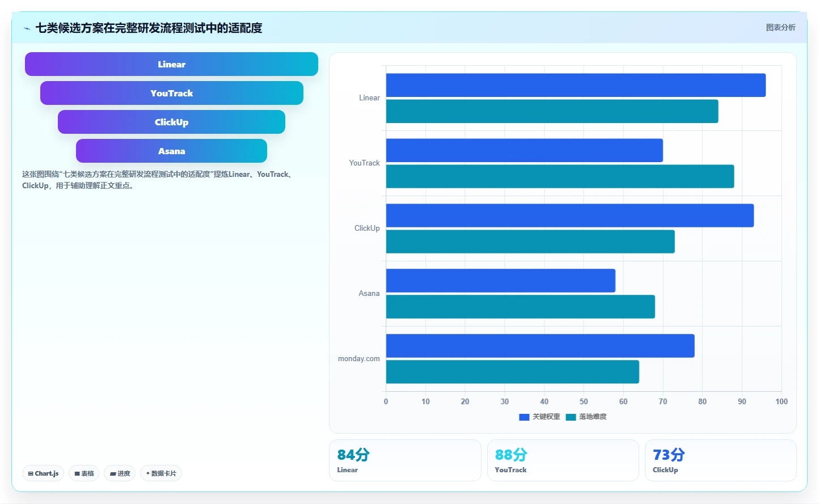Image resolution: width=819 pixels, height=504 pixels.
Task: Click YouTrack's blue 关键权重 bar
Action: coord(525,150)
